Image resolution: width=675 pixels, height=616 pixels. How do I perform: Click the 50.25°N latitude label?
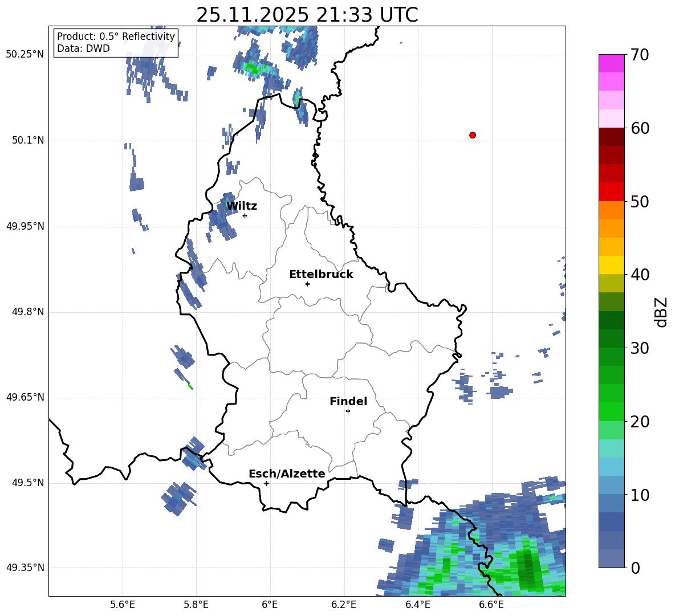25,55
